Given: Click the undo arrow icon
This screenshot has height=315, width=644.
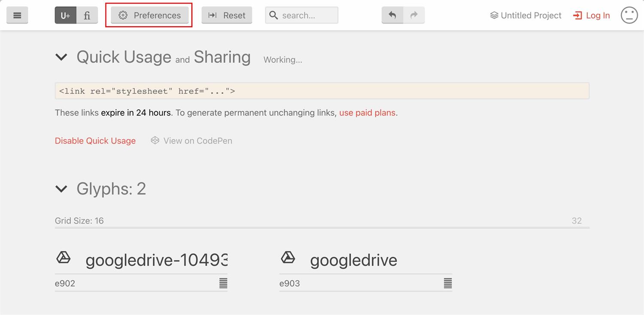Looking at the screenshot, I should [x=392, y=15].
